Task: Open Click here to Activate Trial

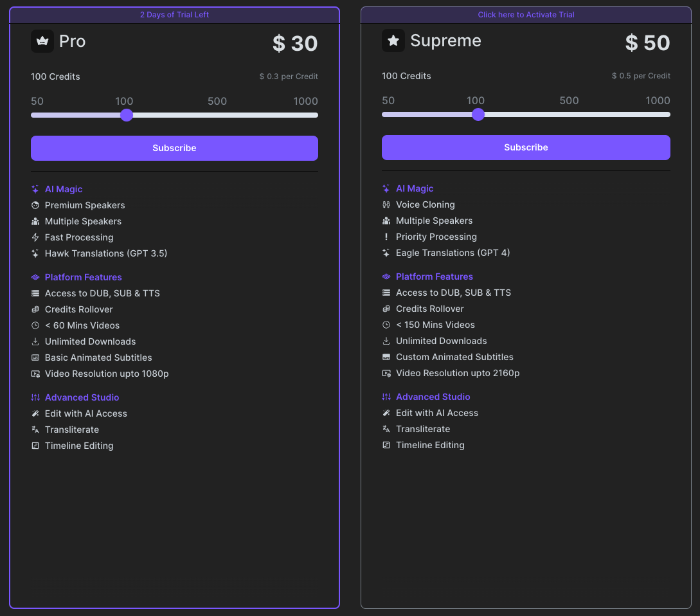Action: click(526, 14)
